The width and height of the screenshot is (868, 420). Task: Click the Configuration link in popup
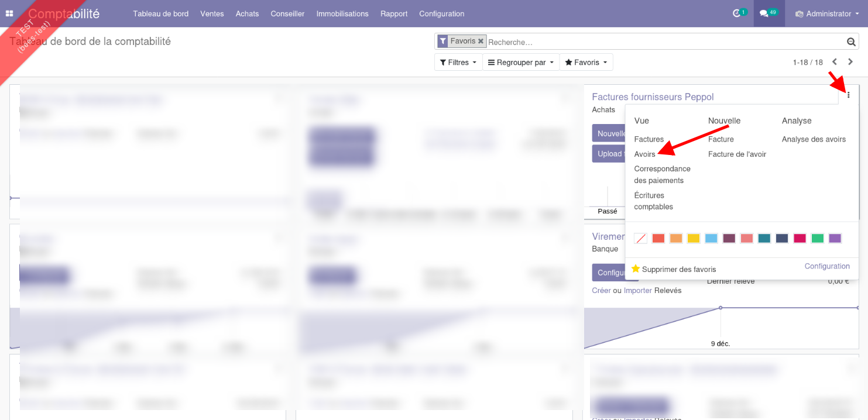(826, 266)
